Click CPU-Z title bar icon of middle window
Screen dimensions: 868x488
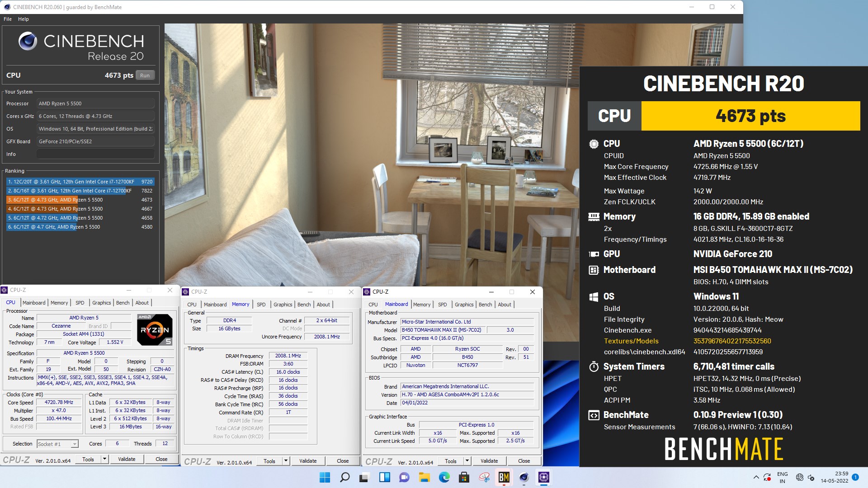click(x=185, y=292)
